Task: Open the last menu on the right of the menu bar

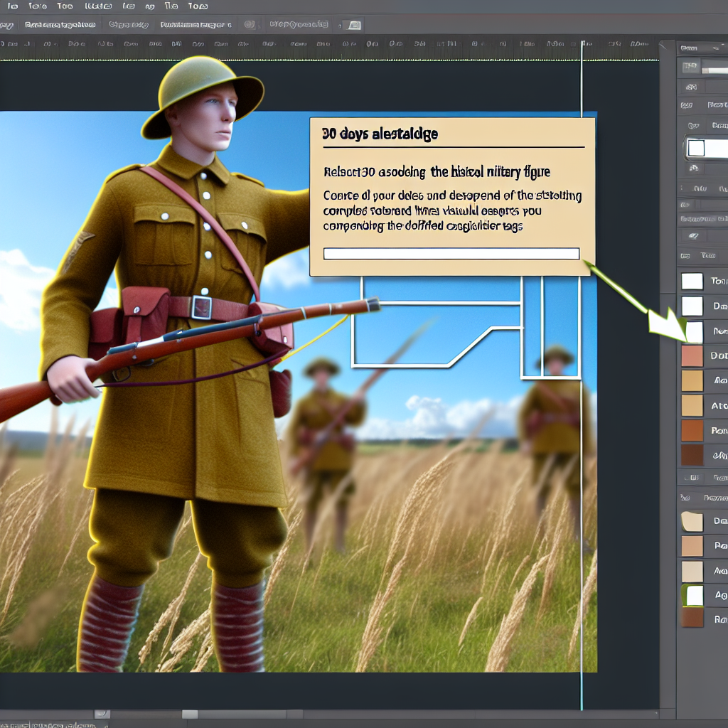Action: (x=198, y=6)
